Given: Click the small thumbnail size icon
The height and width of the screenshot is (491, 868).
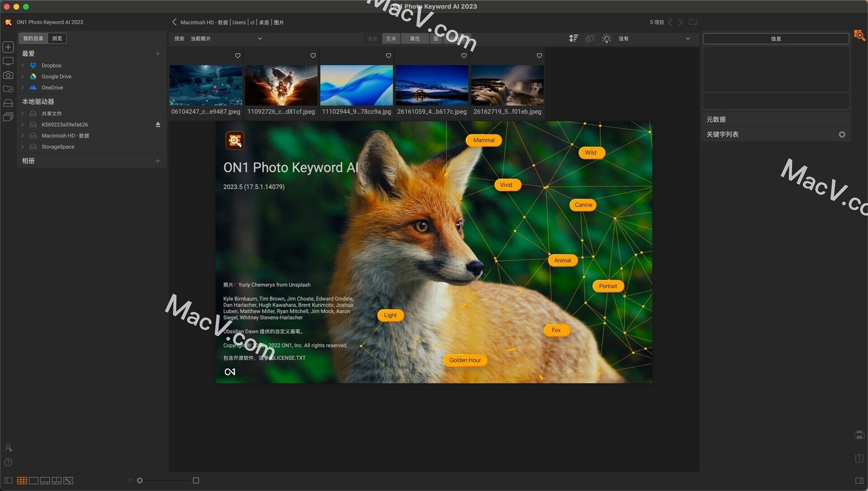Looking at the screenshot, I should point(131,481).
